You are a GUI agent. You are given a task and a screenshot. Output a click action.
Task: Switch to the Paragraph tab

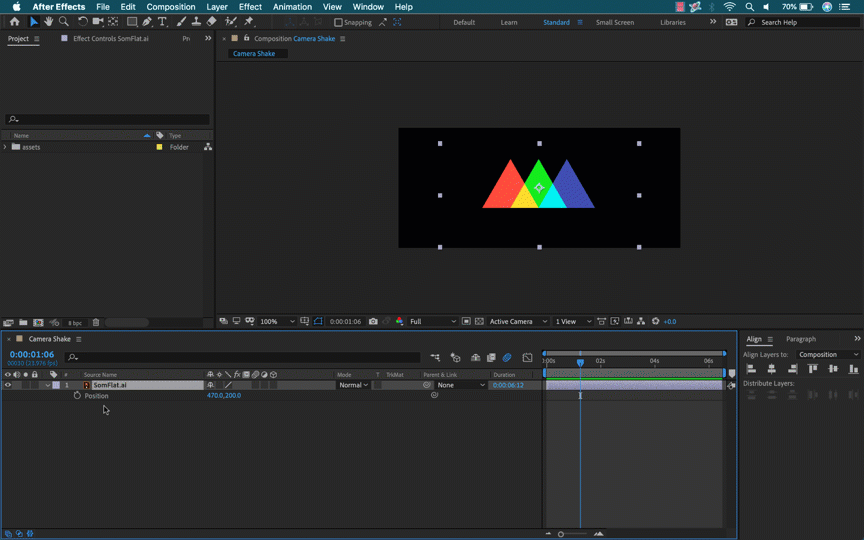801,339
